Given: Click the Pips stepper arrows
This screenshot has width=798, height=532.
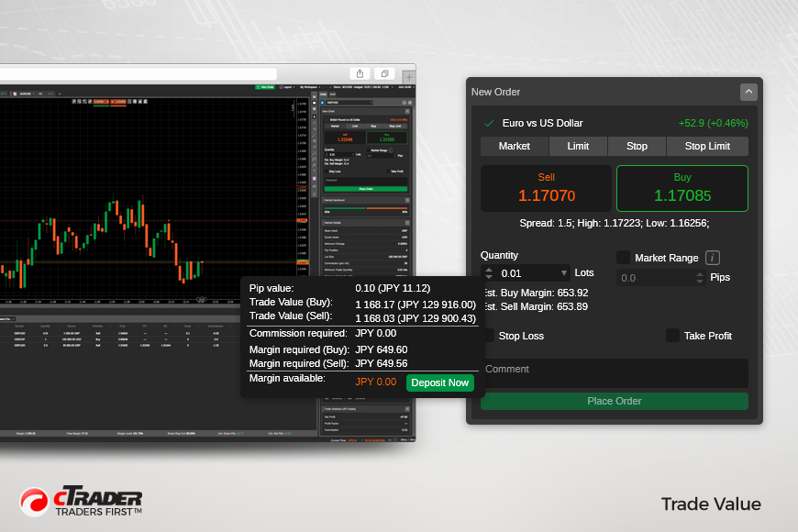Looking at the screenshot, I should (700, 278).
